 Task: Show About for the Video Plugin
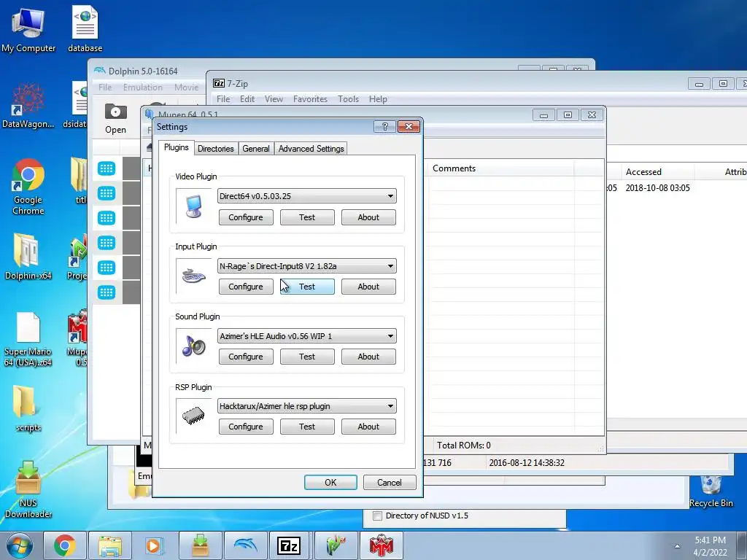(x=368, y=217)
